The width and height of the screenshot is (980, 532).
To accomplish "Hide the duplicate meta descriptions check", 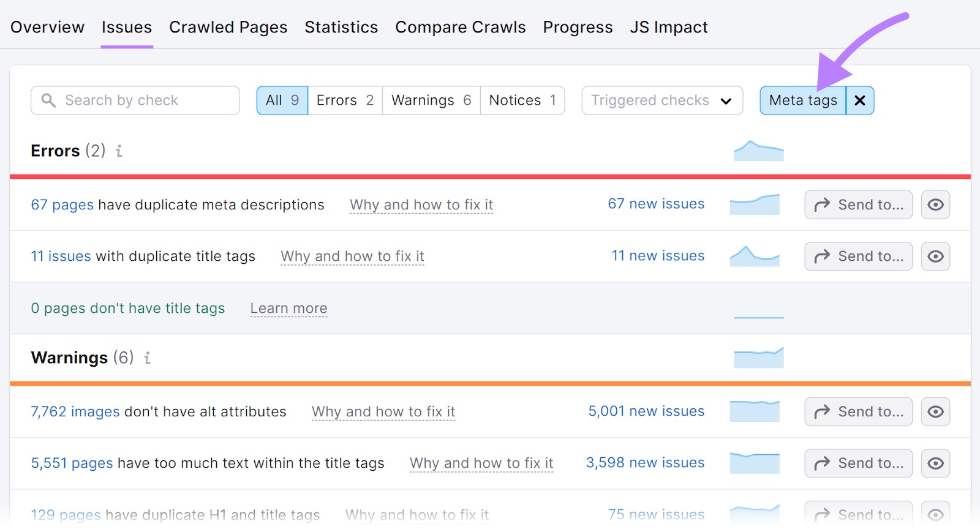I will [x=936, y=204].
